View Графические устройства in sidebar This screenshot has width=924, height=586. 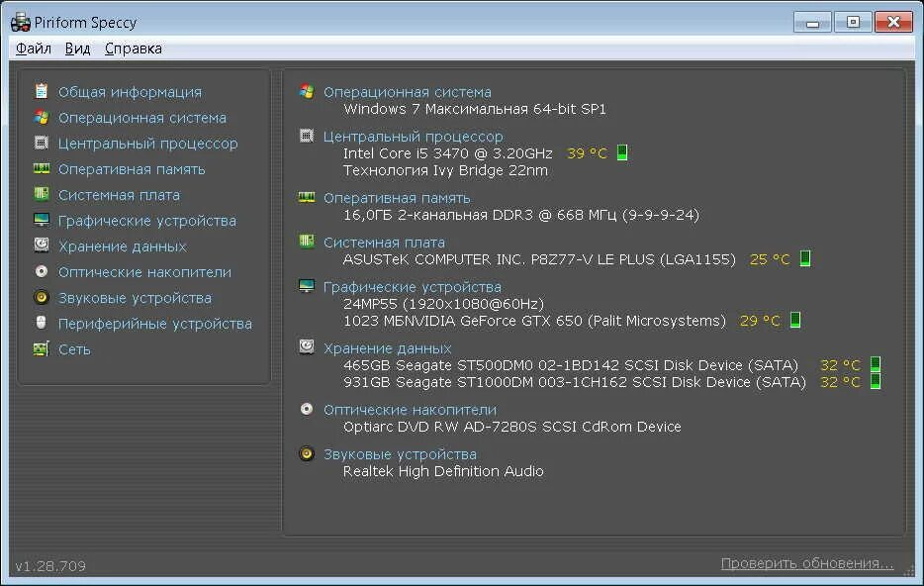click(x=147, y=221)
